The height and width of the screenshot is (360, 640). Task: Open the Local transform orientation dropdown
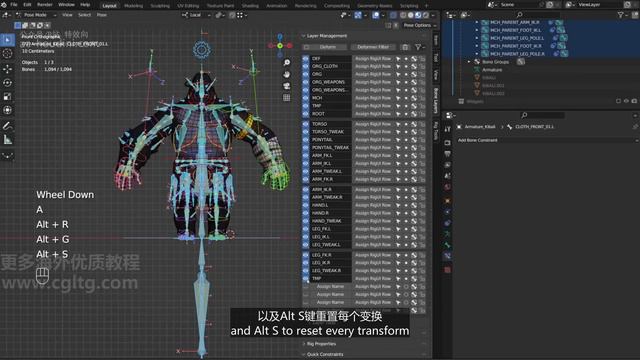[x=196, y=15]
